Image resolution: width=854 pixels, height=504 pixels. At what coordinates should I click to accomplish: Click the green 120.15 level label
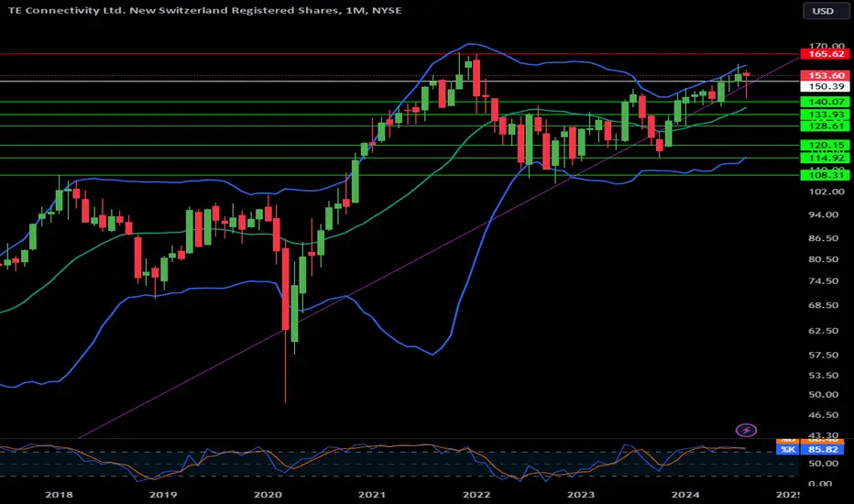pos(826,145)
